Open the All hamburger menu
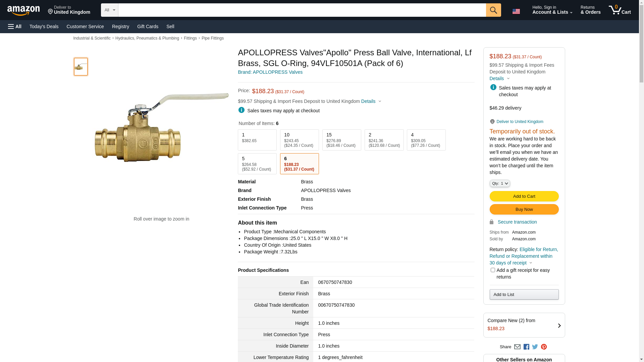This screenshot has width=644, height=362. (15, 26)
